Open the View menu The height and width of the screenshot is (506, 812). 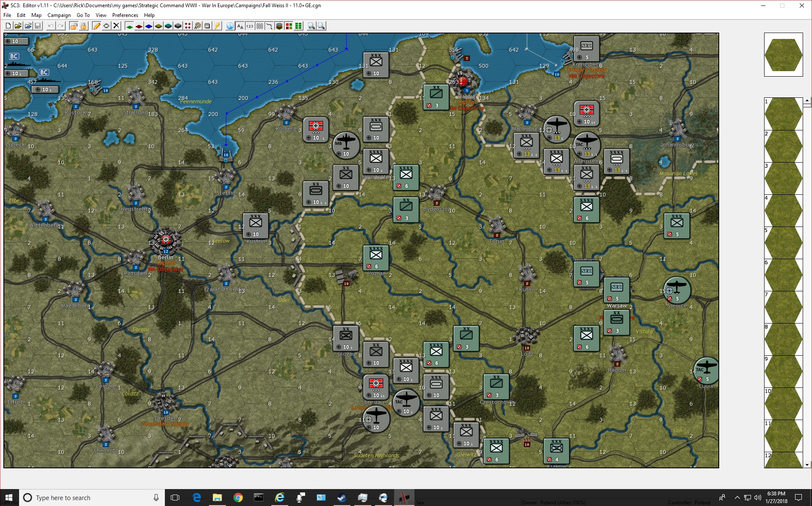pyautogui.click(x=101, y=15)
